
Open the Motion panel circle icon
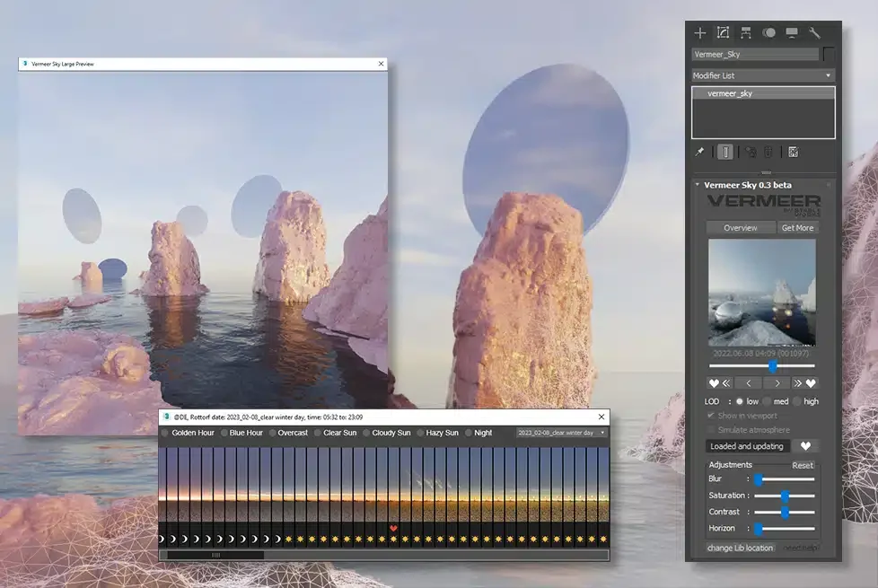[768, 32]
